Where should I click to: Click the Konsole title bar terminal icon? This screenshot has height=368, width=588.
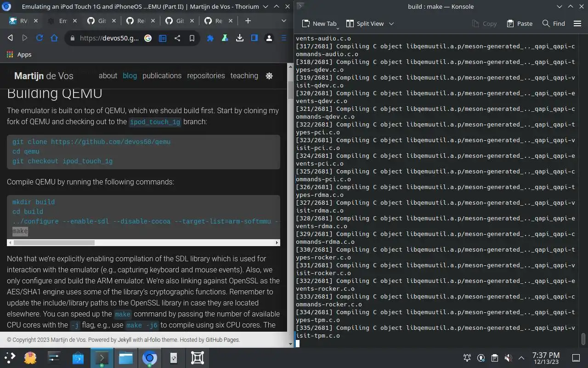tap(300, 6)
